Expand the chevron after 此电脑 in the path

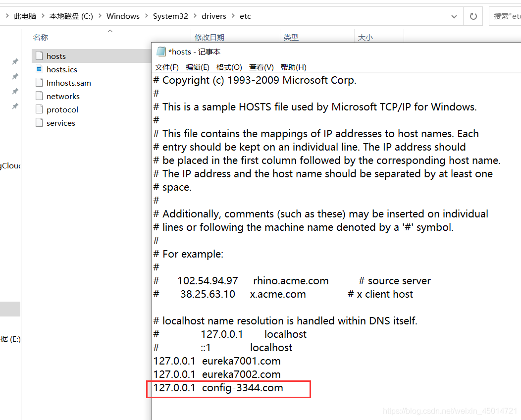click(43, 16)
